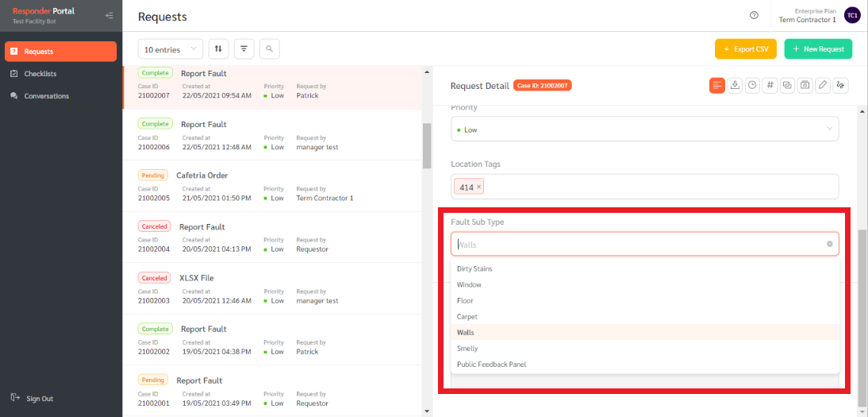Click the pencil edit icon
Image resolution: width=868 pixels, height=417 pixels.
pos(823,85)
